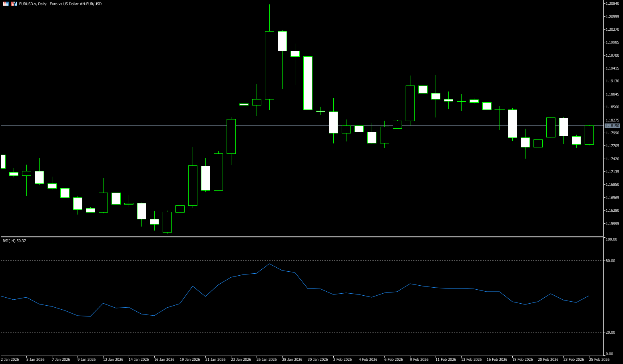Viewport: 623px width, 364px height.
Task: Click the RSI line's highest peak
Action: tap(269, 264)
